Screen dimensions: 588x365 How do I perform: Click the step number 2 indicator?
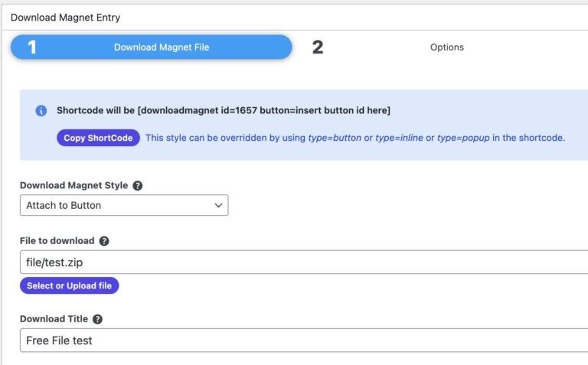pos(318,47)
